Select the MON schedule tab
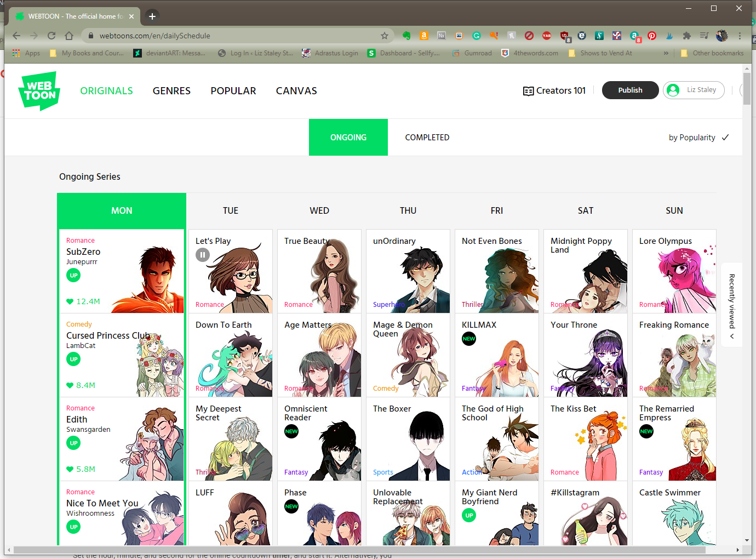Screen dimensions: 756x559 122,210
